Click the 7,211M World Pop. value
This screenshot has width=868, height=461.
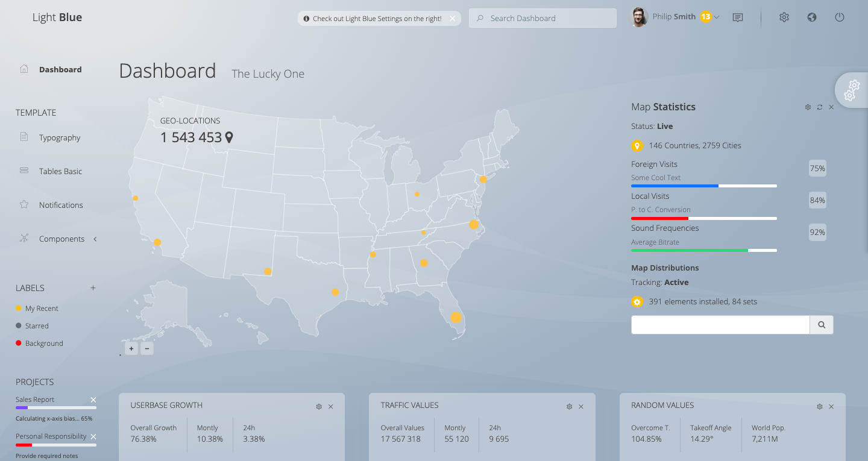765,439
